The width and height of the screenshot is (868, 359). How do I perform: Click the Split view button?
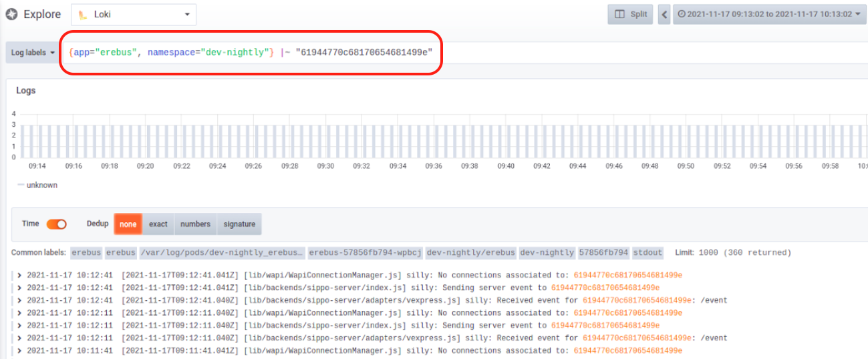pyautogui.click(x=630, y=14)
